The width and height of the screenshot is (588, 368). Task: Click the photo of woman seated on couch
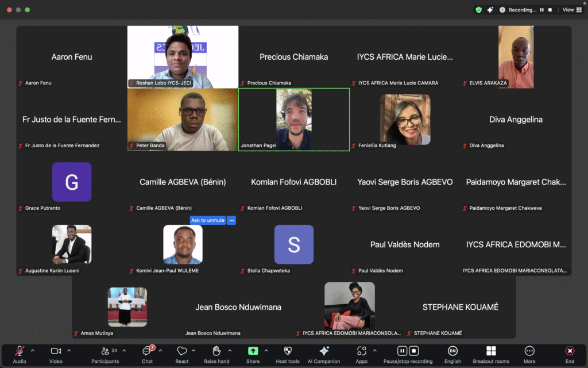point(350,306)
